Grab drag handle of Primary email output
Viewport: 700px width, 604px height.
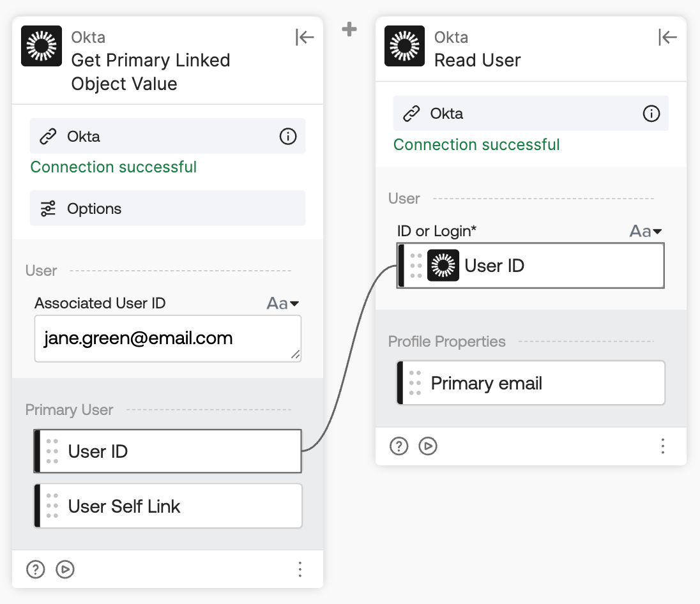(x=415, y=383)
